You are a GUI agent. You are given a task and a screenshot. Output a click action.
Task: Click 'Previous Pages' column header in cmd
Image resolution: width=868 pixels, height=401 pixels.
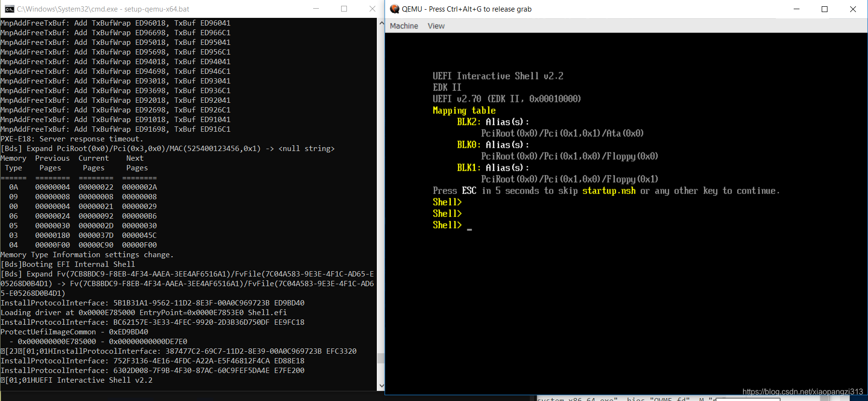pyautogui.click(x=52, y=163)
